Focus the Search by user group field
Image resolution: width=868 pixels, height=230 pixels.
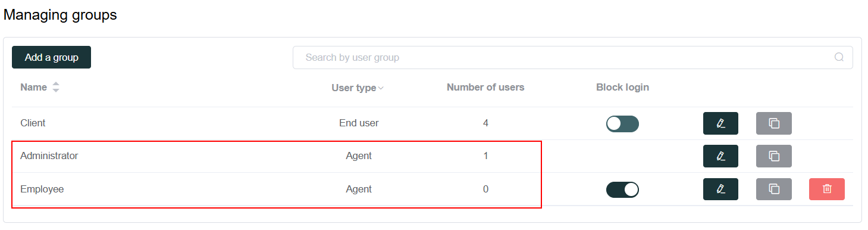(x=572, y=58)
